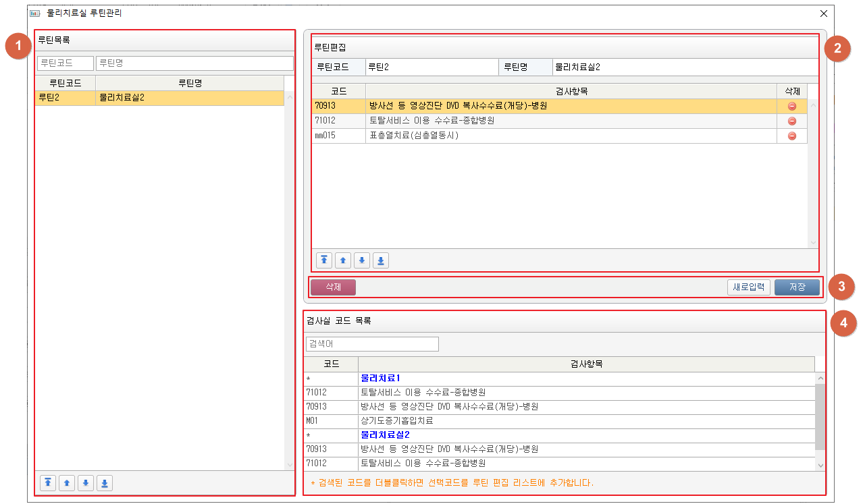Click the 새로입력 button
863x504 pixels.
[749, 287]
